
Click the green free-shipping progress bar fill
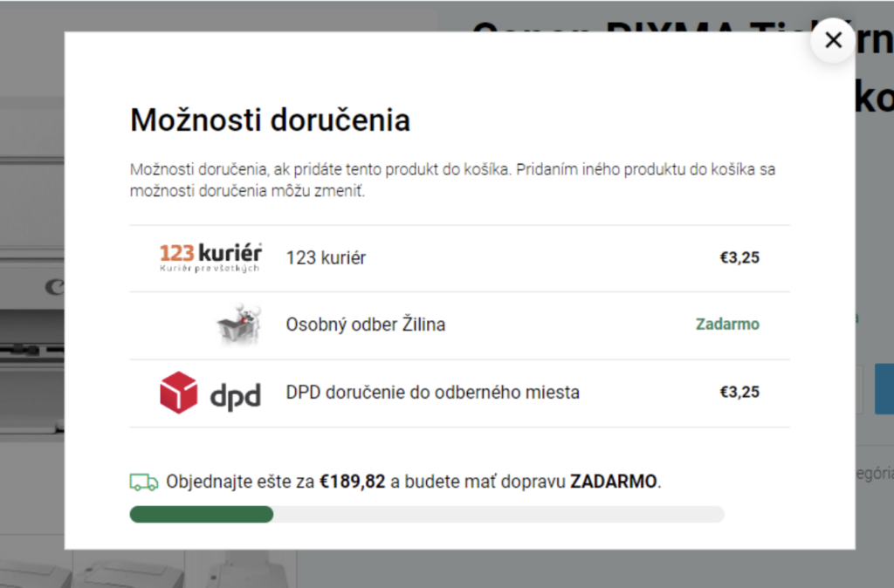pos(202,514)
